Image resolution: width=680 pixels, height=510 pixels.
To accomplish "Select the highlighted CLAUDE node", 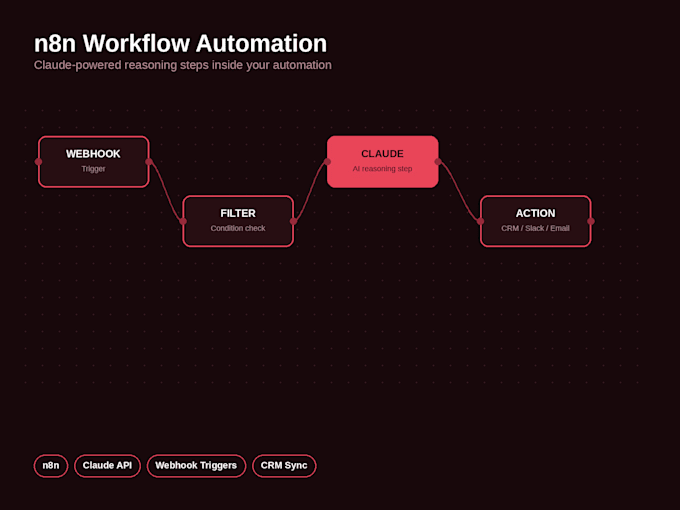I will [382, 162].
